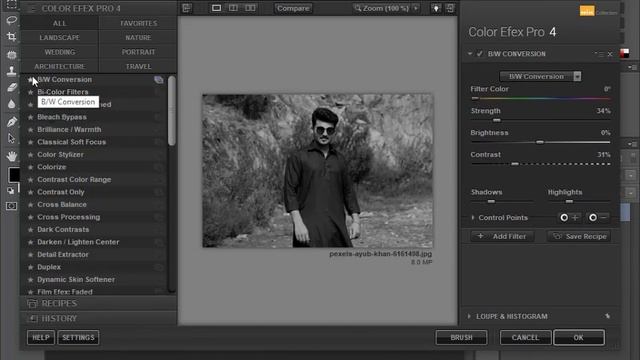Click the Compare button

[x=293, y=8]
